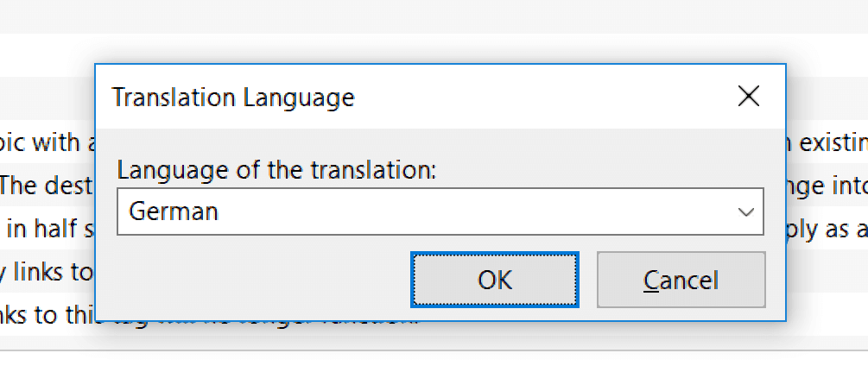Expand the language dropdown chevron
This screenshot has height=391, width=868.
pos(746,211)
